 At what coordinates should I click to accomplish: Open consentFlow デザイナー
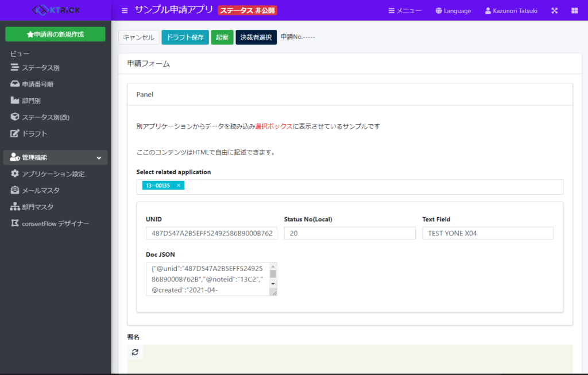(x=56, y=223)
